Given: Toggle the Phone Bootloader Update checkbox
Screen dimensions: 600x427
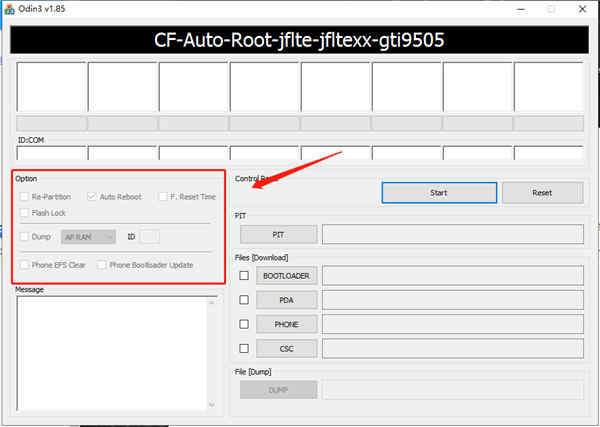Looking at the screenshot, I should pos(102,265).
